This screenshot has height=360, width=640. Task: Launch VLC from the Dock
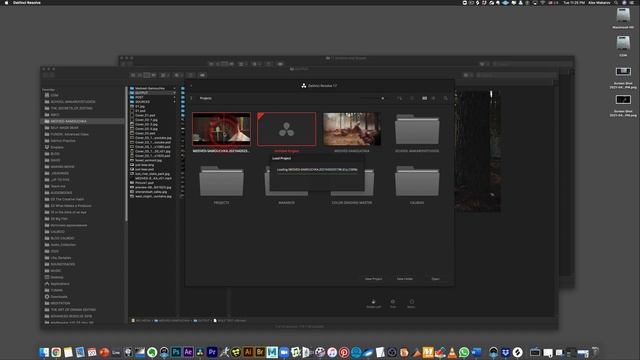point(452,352)
